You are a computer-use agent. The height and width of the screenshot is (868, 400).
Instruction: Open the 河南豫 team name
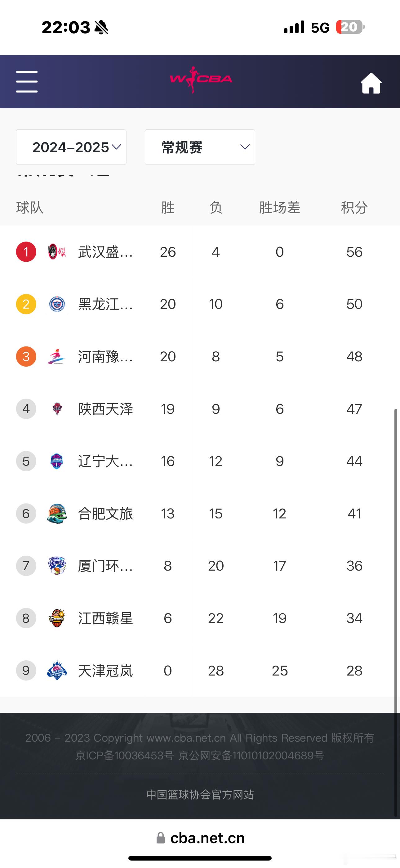pyautogui.click(x=105, y=356)
